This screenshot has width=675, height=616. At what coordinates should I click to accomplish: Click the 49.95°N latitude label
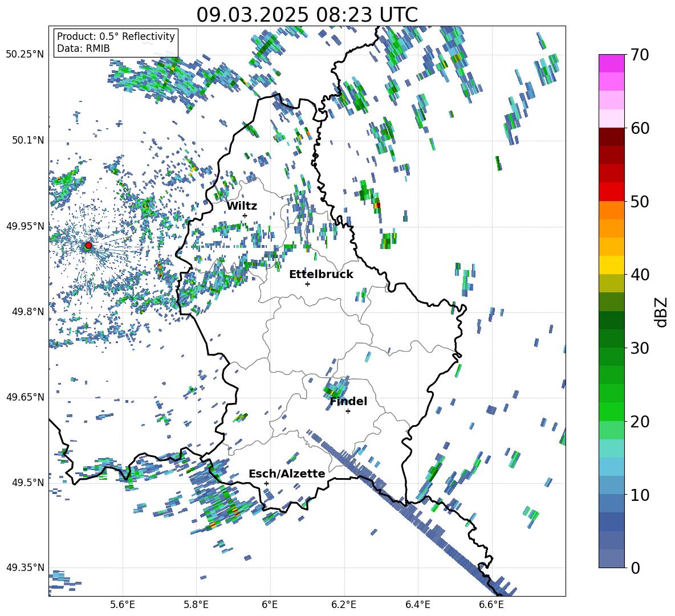(25, 226)
